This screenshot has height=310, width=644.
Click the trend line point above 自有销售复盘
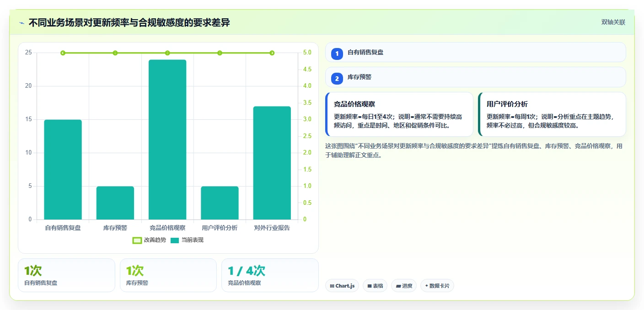point(63,53)
